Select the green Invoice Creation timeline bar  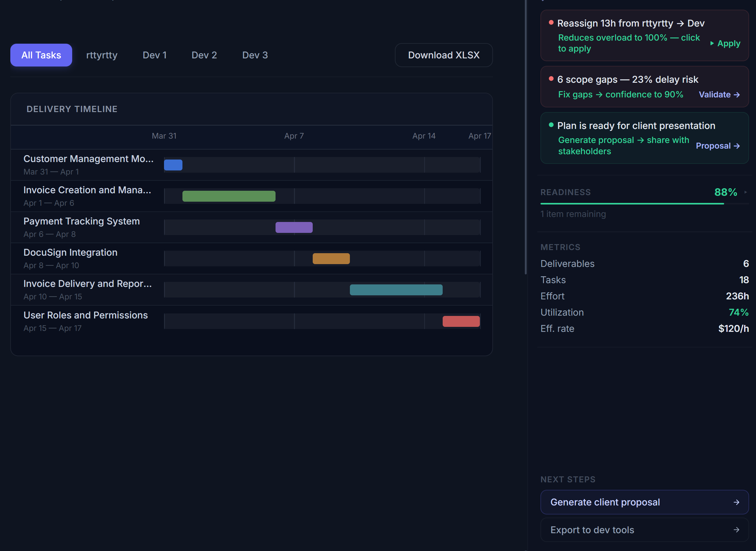point(229,196)
